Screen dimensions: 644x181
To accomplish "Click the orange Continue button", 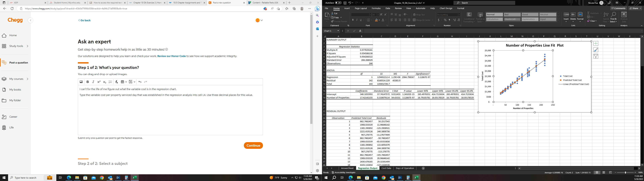I will coord(253,145).
